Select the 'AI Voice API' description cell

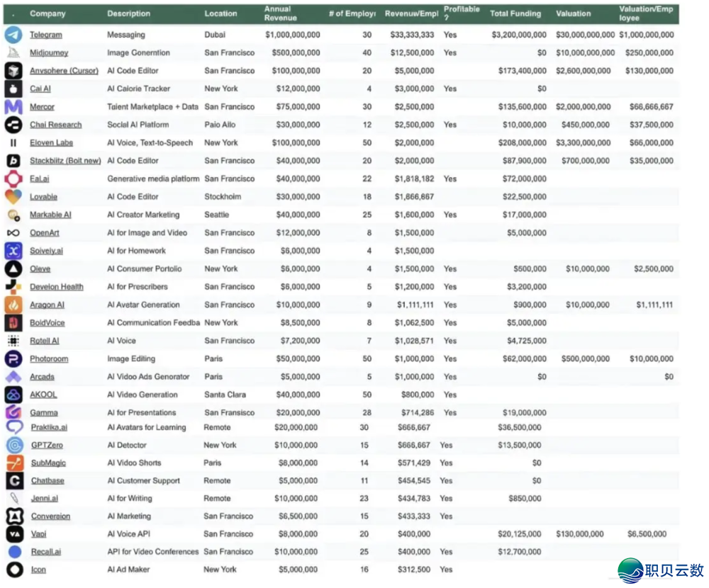(x=129, y=533)
